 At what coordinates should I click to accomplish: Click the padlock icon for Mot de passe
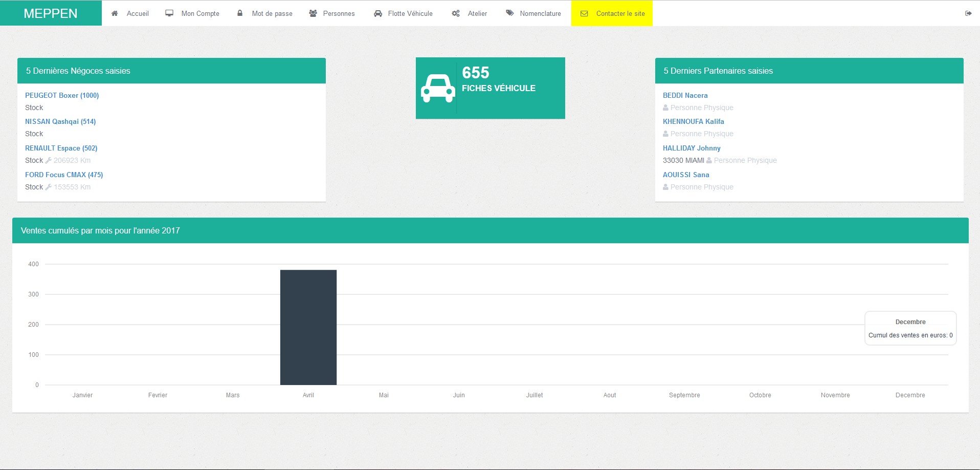click(x=240, y=13)
